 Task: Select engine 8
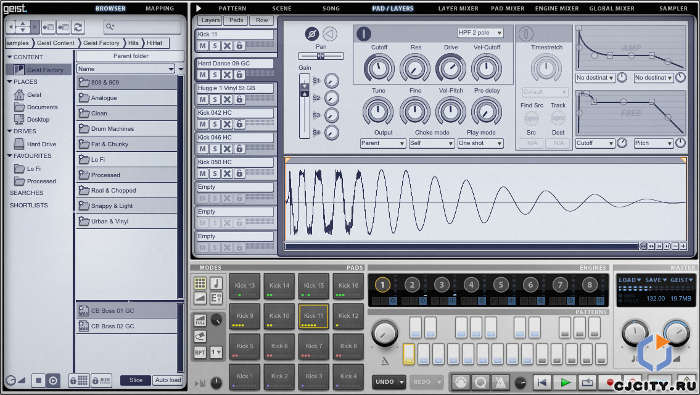coord(589,284)
